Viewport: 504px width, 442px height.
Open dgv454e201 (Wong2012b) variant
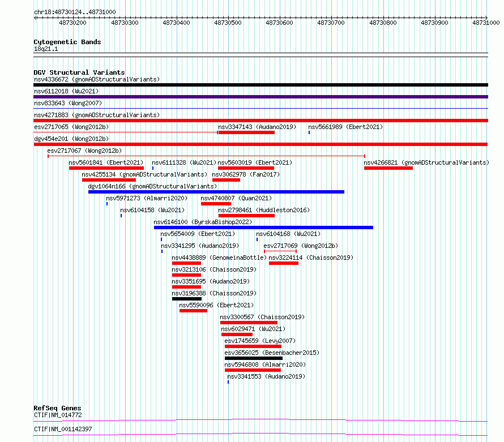tap(71, 139)
